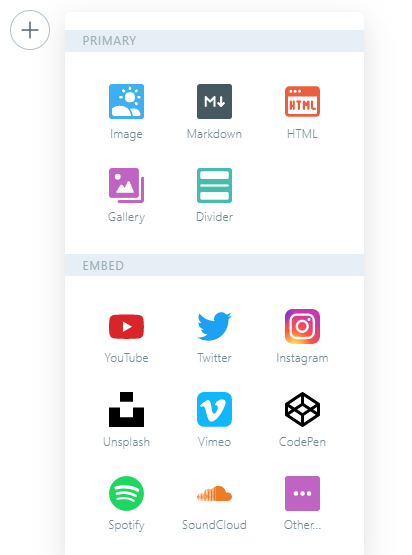412x555 pixels.
Task: Select the Instagram text label
Action: coord(302,358)
